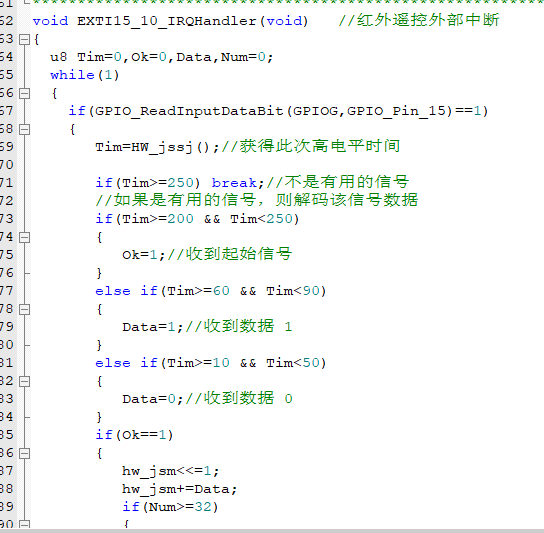Collapse the while(1) block fold marker
Viewport: 544px width, 533px height.
point(24,93)
